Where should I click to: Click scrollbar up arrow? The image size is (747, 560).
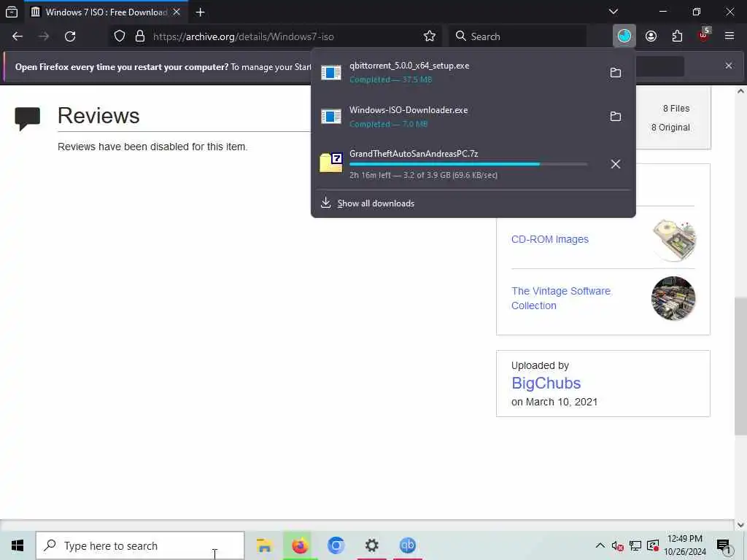740,91
